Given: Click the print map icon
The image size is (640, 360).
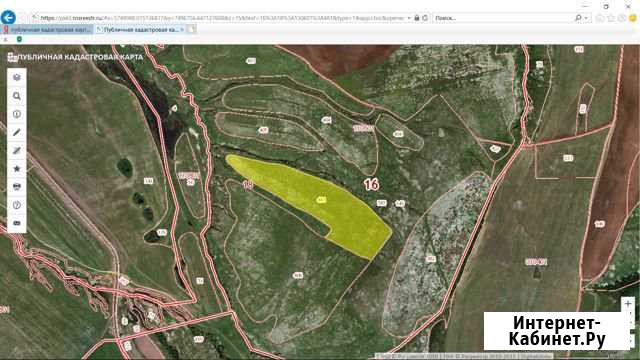Looking at the screenshot, I should point(17,187).
